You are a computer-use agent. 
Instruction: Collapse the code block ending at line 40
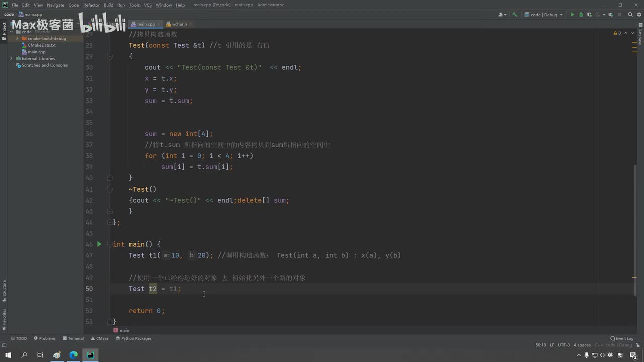(x=110, y=178)
